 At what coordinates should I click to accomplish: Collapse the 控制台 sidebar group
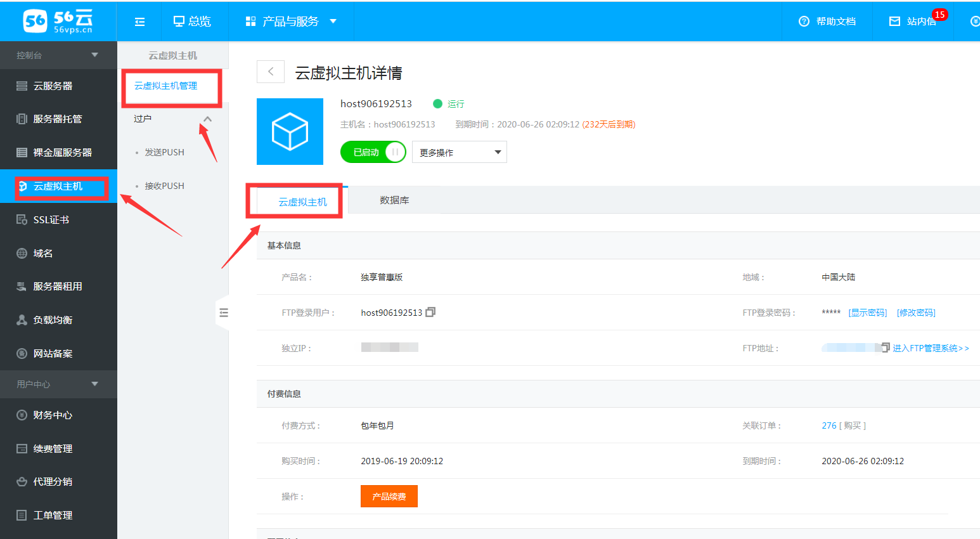pos(94,55)
